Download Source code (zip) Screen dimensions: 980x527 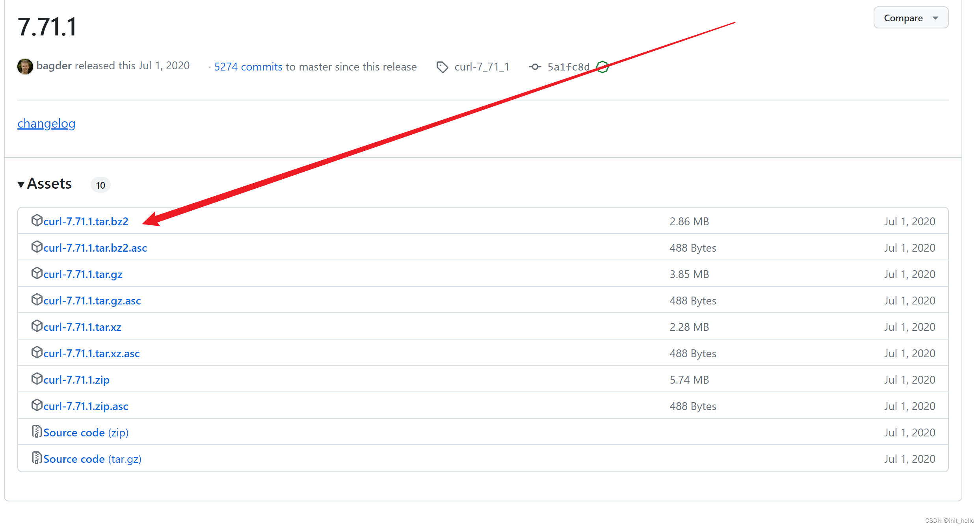[86, 432]
